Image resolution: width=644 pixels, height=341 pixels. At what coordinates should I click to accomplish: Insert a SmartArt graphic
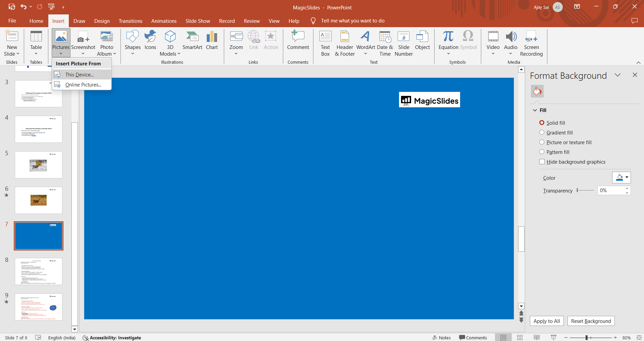pyautogui.click(x=192, y=40)
